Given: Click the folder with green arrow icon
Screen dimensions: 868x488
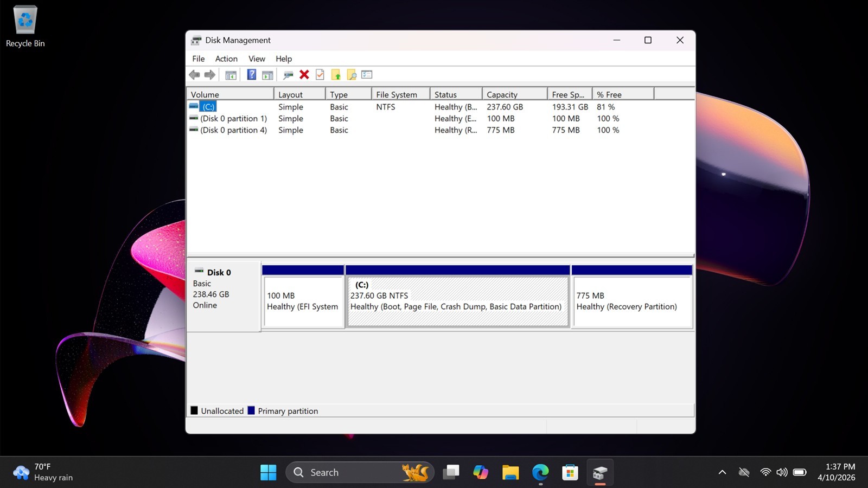Looking at the screenshot, I should (336, 75).
